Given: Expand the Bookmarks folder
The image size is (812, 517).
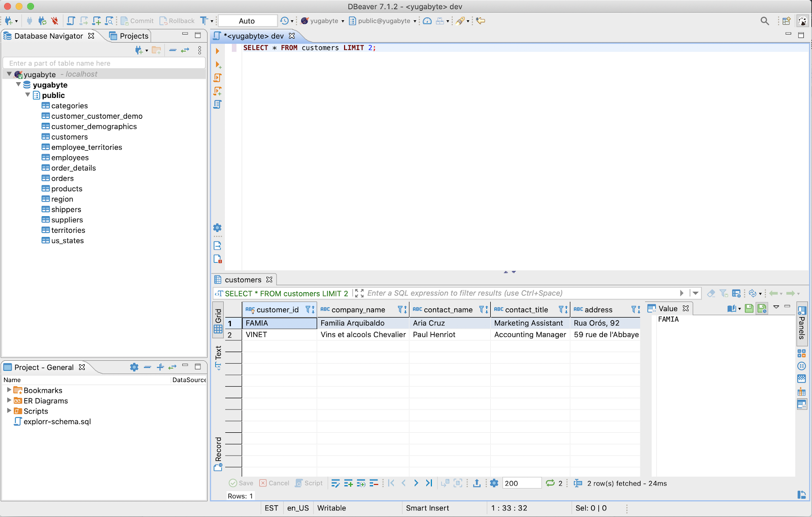Looking at the screenshot, I should tap(9, 390).
